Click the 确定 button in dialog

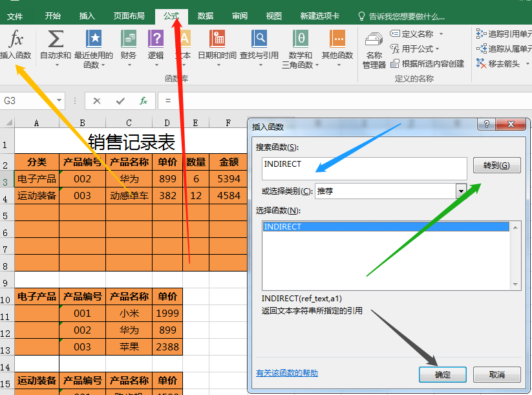(443, 374)
